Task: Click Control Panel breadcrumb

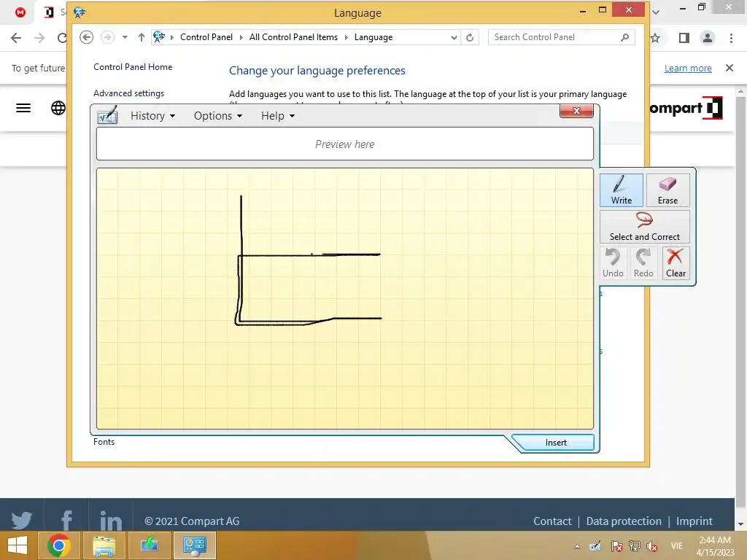Action: click(x=206, y=37)
